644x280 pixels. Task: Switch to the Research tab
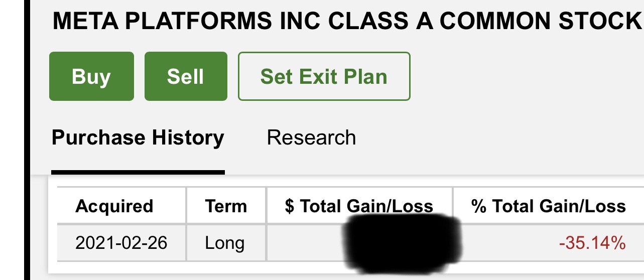tap(311, 138)
